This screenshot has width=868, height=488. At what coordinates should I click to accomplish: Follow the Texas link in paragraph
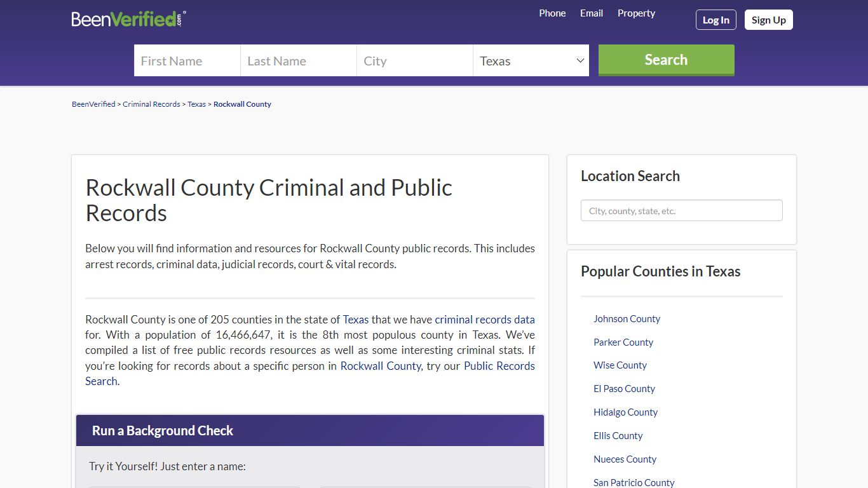pos(356,320)
